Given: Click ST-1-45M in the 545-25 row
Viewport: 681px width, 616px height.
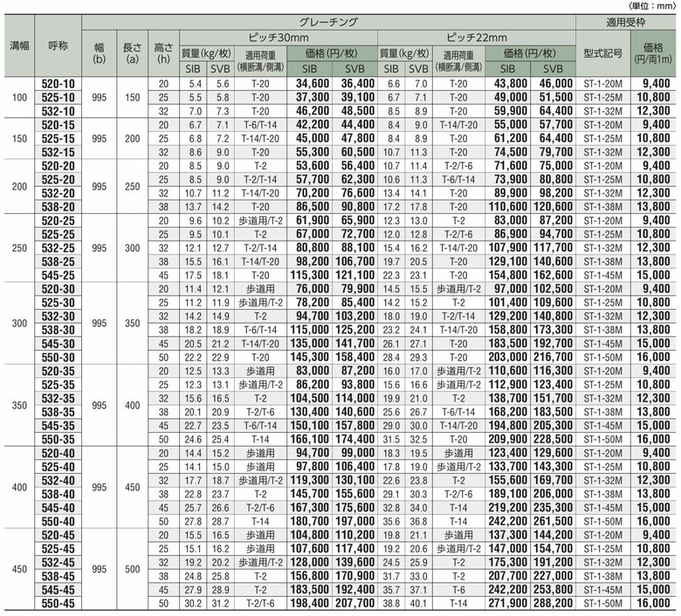Looking at the screenshot, I should point(602,276).
